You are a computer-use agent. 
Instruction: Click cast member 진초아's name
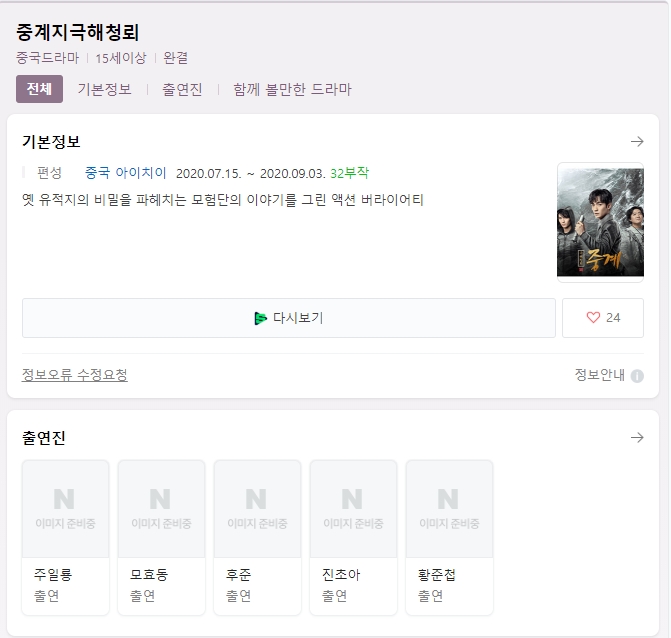(x=341, y=575)
